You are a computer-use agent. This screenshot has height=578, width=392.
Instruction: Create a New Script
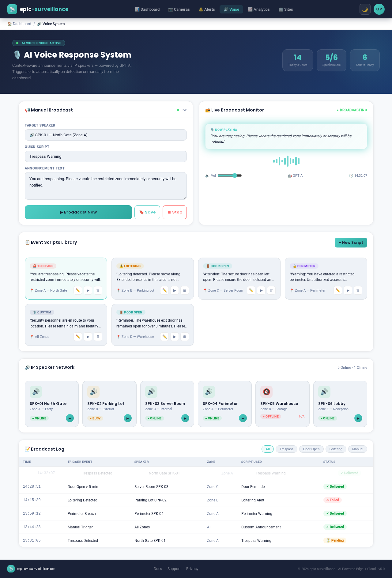tap(351, 243)
